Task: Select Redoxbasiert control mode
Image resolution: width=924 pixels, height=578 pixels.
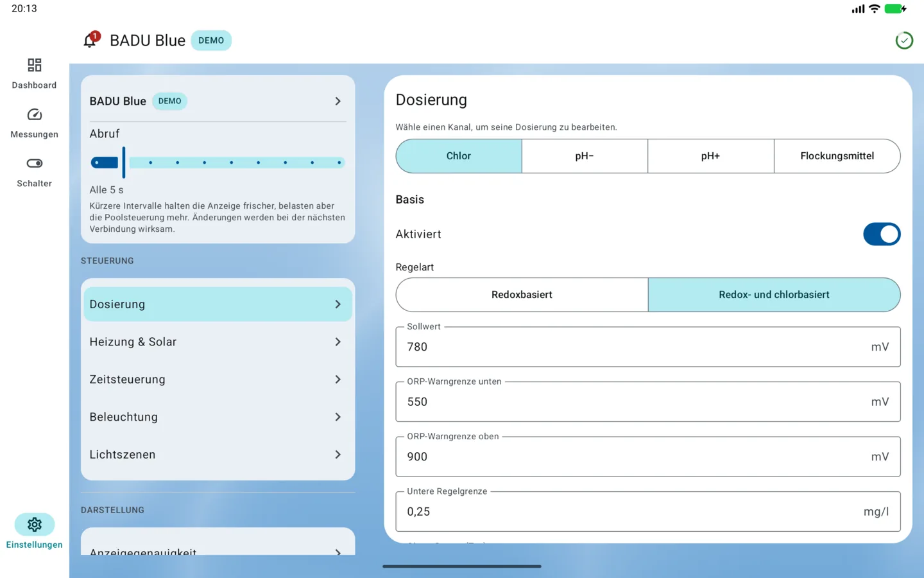Action: point(522,295)
